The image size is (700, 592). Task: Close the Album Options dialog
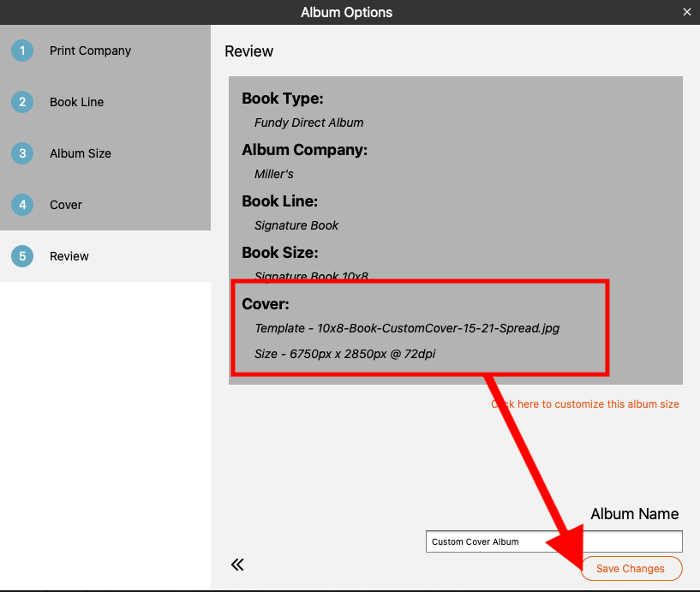[x=686, y=12]
